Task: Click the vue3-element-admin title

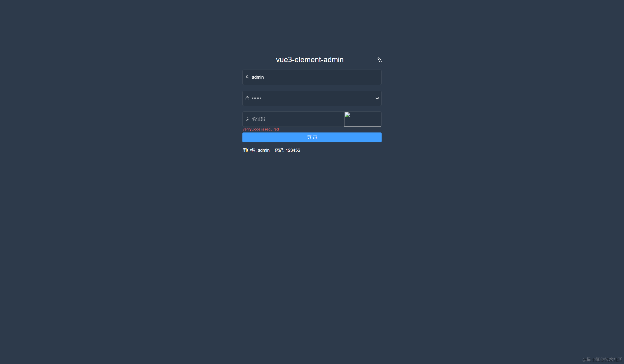Action: [x=310, y=60]
